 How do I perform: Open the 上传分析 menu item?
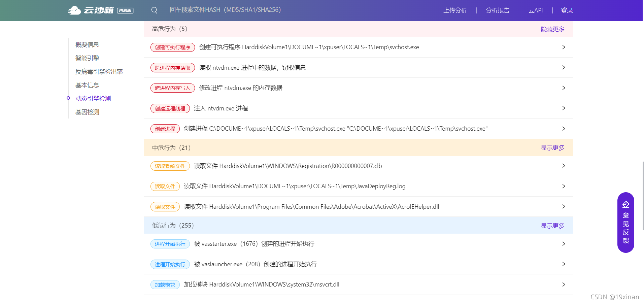point(455,10)
